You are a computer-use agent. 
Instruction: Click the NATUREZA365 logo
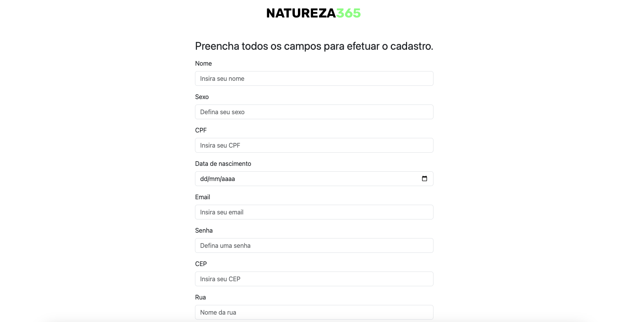point(313,13)
